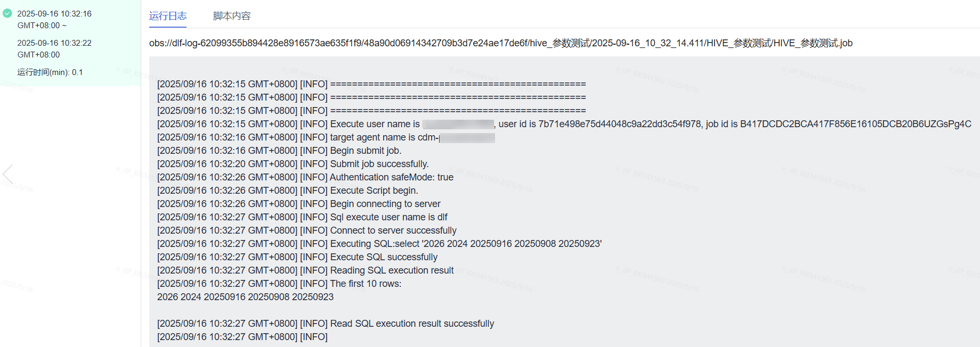Select 'The first 10 rows:' log line
This screenshot has height=347, width=980.
[x=366, y=284]
